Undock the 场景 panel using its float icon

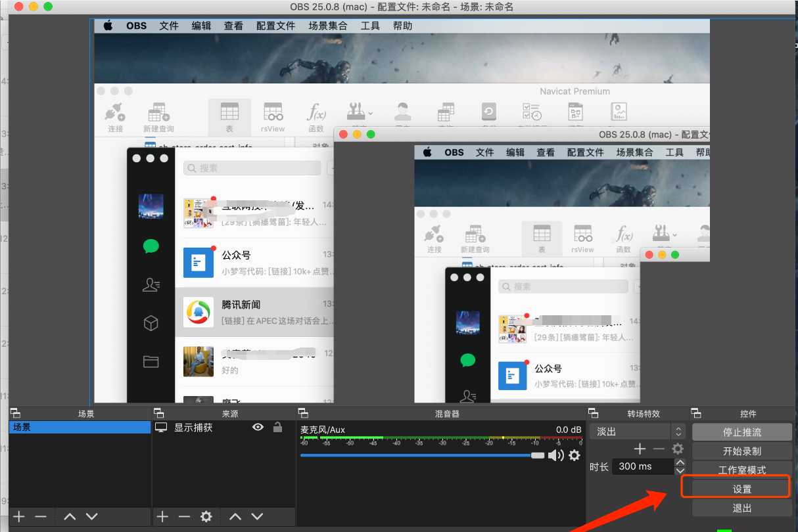pos(16,413)
